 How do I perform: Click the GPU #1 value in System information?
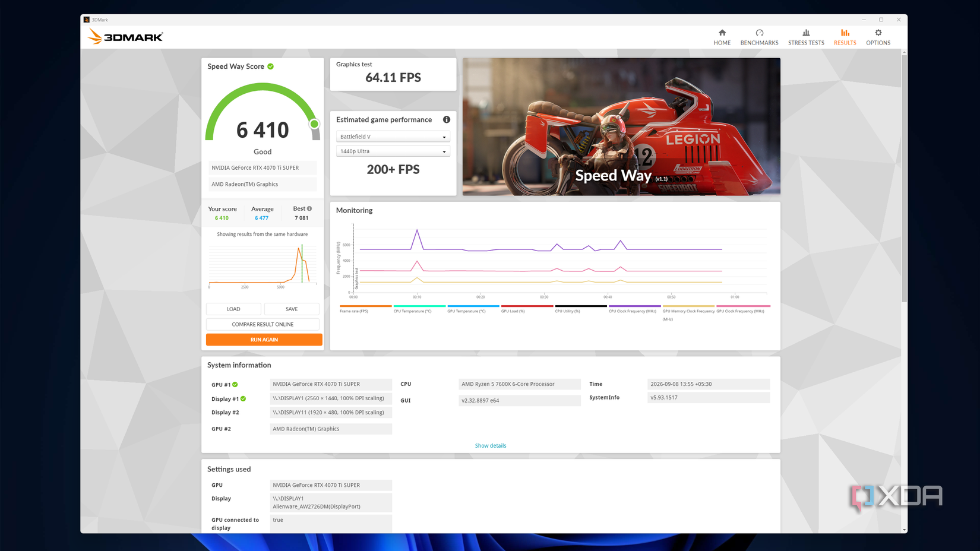(331, 384)
